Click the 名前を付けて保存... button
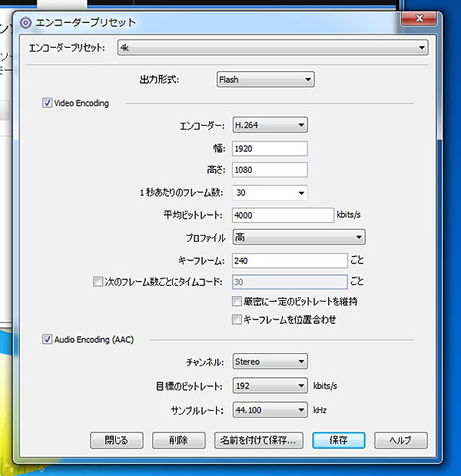 click(259, 440)
